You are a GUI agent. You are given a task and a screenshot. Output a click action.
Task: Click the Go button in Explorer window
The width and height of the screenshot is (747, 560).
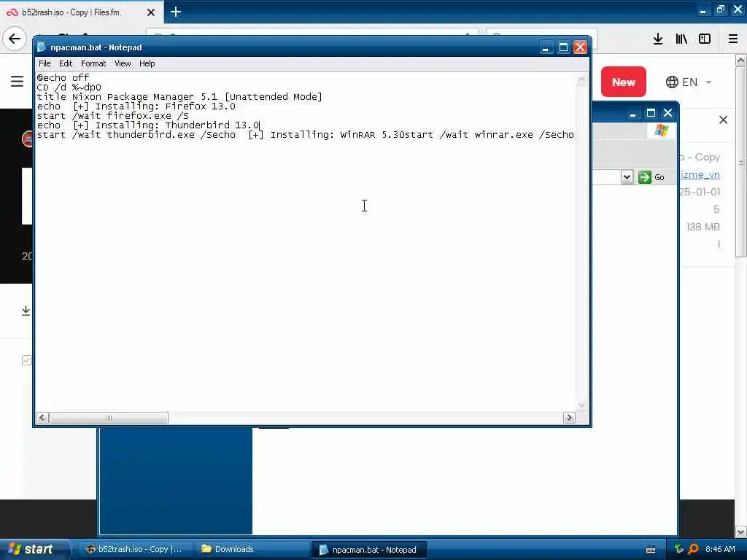[x=651, y=177]
